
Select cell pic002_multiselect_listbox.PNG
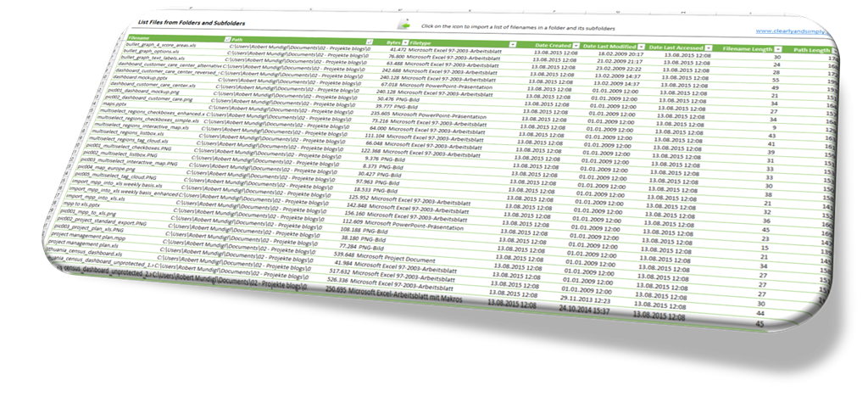click(120, 154)
